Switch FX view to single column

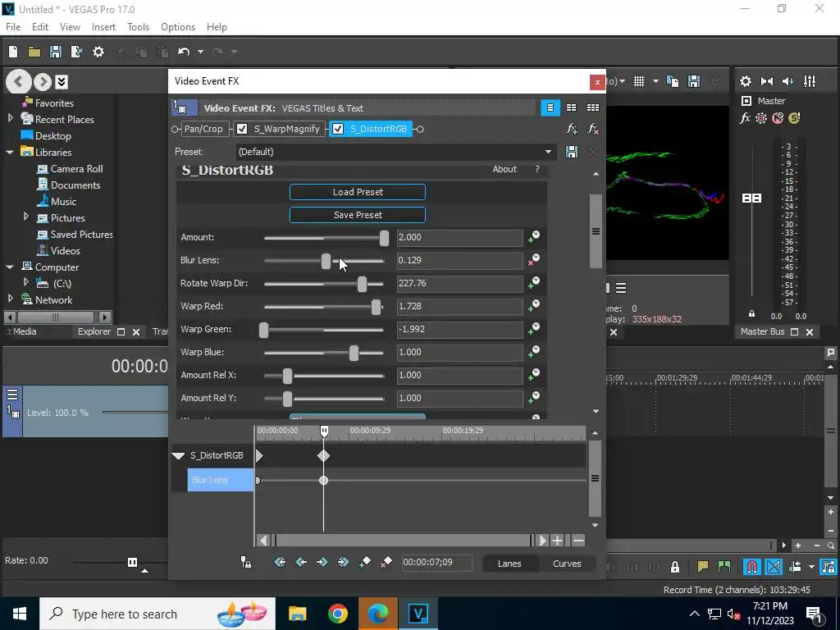point(550,107)
